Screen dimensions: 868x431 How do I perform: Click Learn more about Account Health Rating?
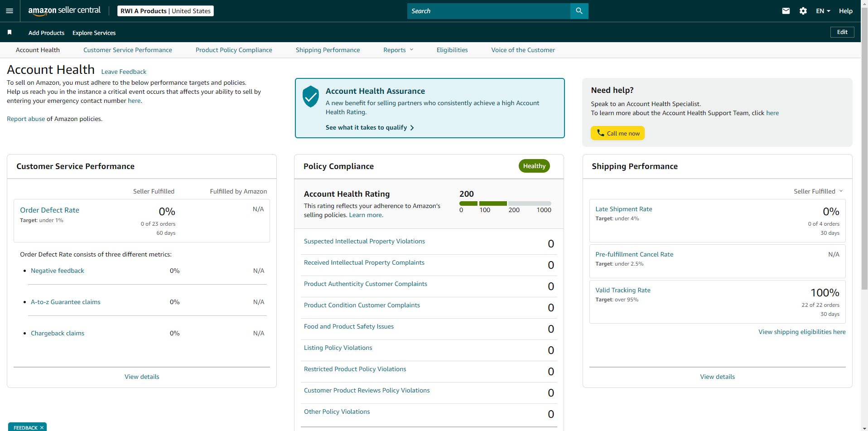click(x=365, y=215)
